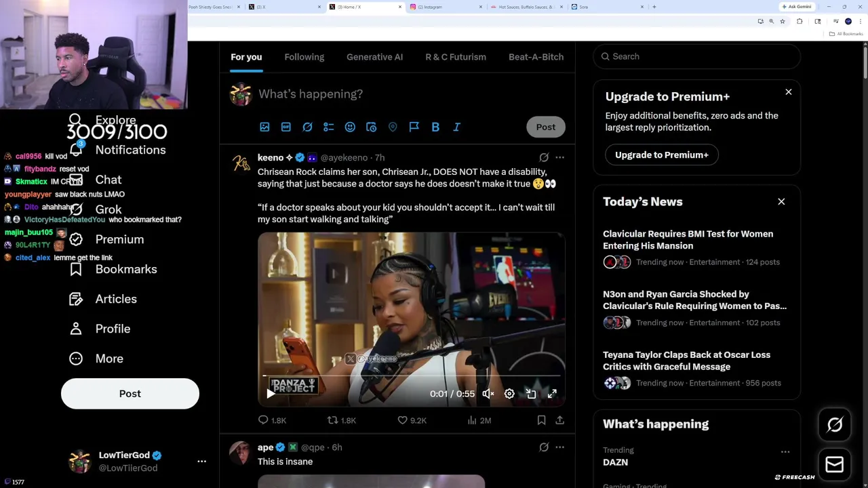This screenshot has width=868, height=488.
Task: Switch to Sora browser tab
Action: click(607, 7)
